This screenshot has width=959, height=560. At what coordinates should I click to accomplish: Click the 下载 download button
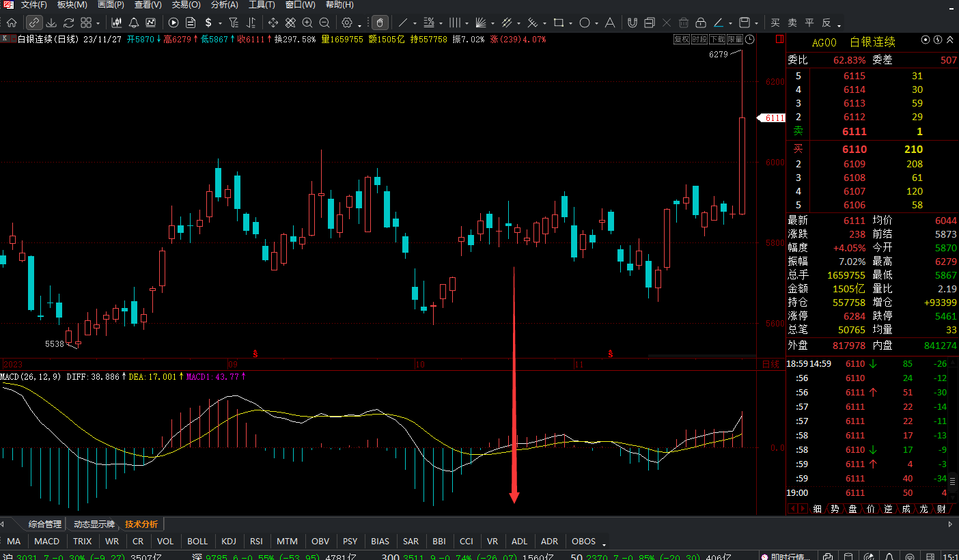pyautogui.click(x=717, y=40)
